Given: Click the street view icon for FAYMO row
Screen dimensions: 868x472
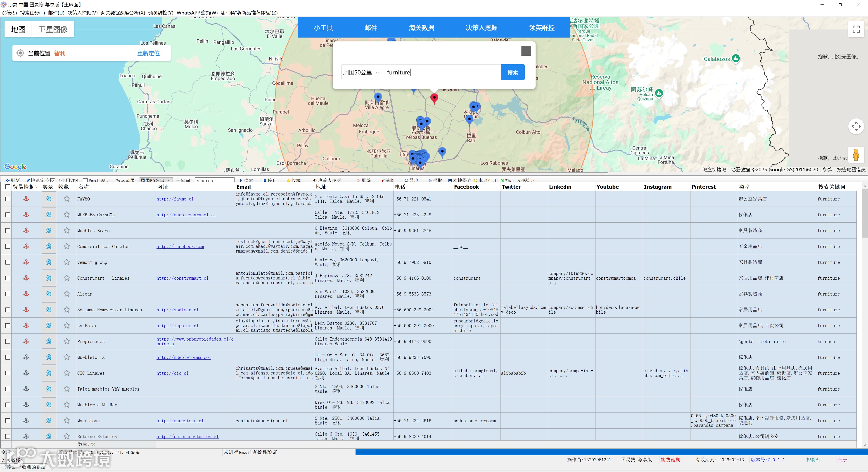Looking at the screenshot, I should [49, 199].
